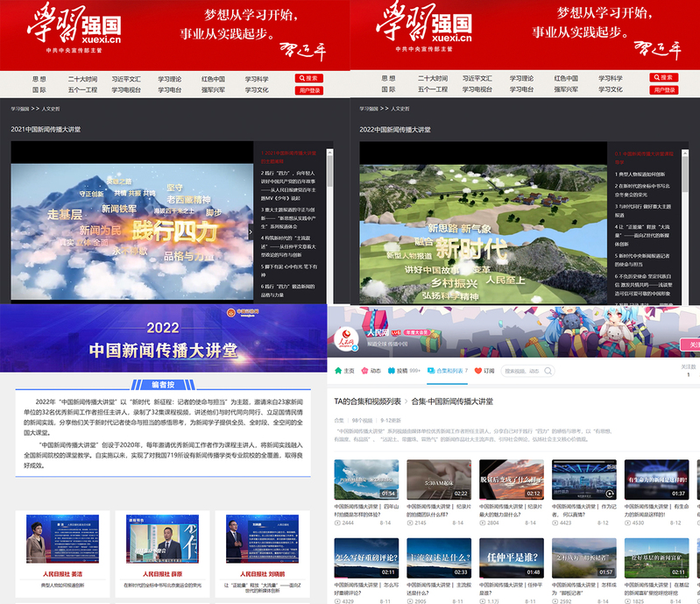
Task: Click the 学习强国 xuexi.cn logo on the 2021 page
Action: (x=74, y=27)
